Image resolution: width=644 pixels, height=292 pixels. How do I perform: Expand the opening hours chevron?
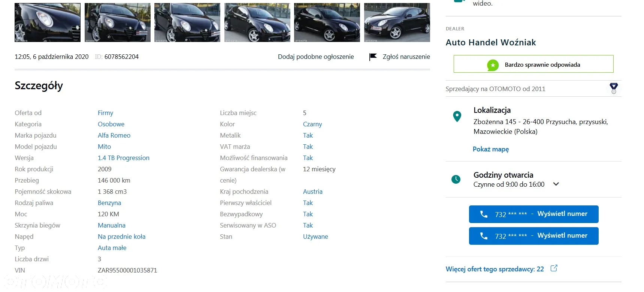point(556,184)
